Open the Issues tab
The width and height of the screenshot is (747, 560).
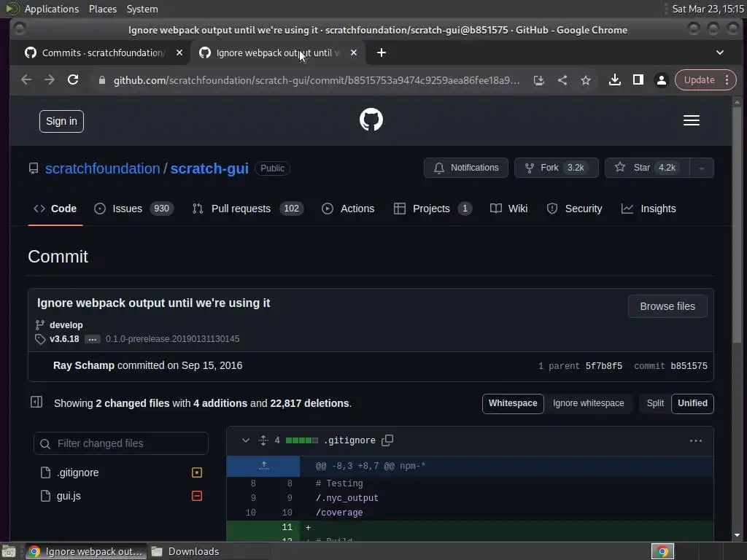point(134,209)
